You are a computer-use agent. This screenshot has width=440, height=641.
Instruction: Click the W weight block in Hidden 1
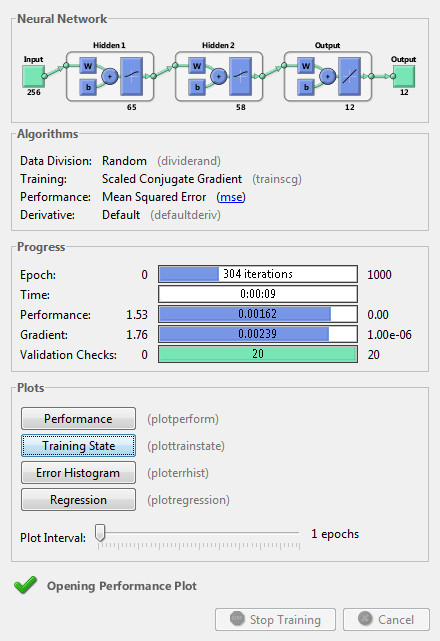[x=88, y=66]
